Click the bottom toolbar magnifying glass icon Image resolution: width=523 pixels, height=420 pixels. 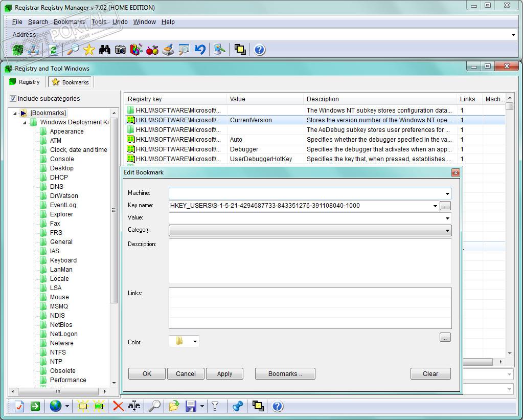[x=154, y=406]
